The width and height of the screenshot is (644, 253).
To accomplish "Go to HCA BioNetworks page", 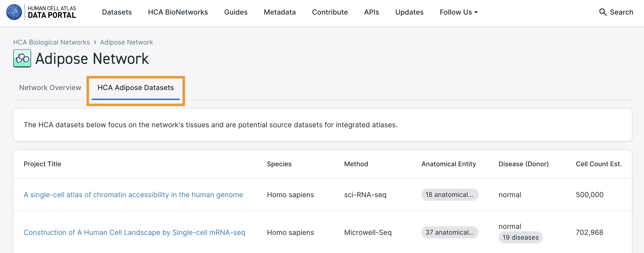I will [178, 12].
